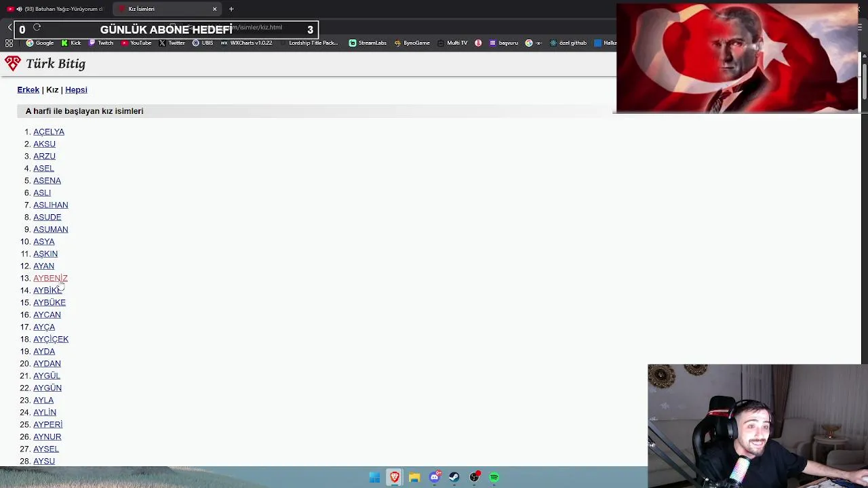Viewport: 868px width, 488px height.
Task: Open the WXCharts v1.0.22 bookmark
Action: point(246,43)
